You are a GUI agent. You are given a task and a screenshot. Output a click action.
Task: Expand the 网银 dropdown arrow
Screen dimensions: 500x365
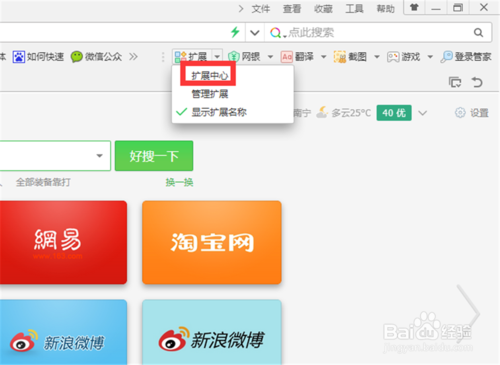[x=270, y=57]
